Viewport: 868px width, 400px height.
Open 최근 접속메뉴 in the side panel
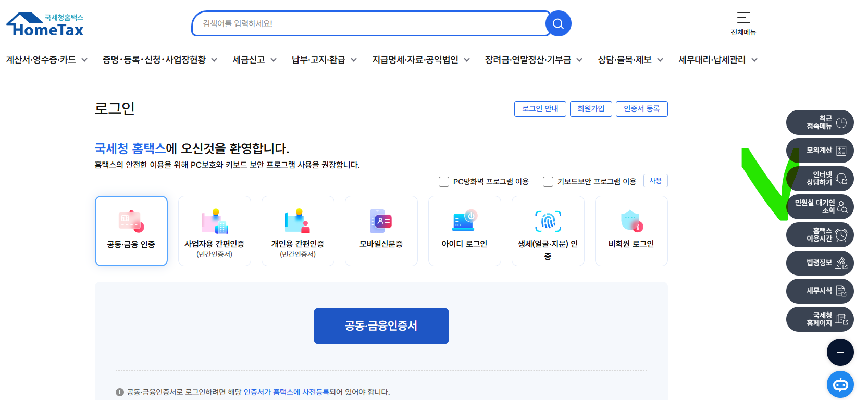point(820,122)
